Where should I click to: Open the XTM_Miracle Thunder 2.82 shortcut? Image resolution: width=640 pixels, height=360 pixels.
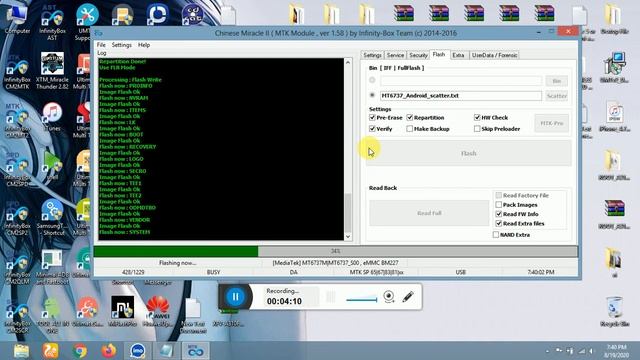click(x=52, y=71)
